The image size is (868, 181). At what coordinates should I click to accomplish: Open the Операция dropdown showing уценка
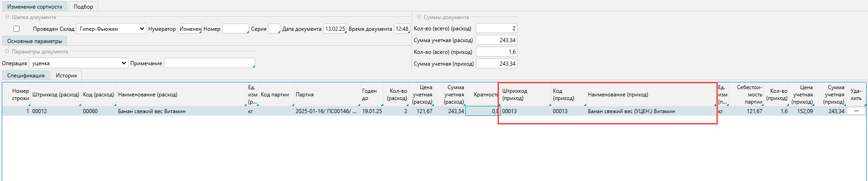[x=79, y=63]
